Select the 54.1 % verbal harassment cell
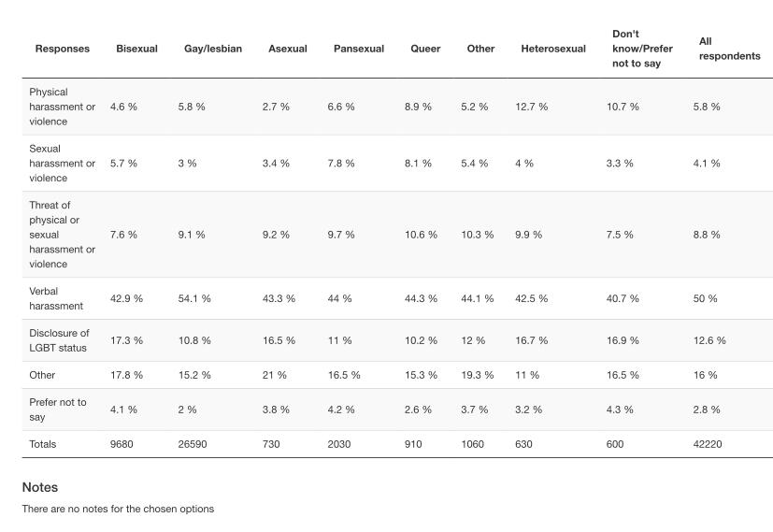The width and height of the screenshot is (773, 532). tap(194, 298)
